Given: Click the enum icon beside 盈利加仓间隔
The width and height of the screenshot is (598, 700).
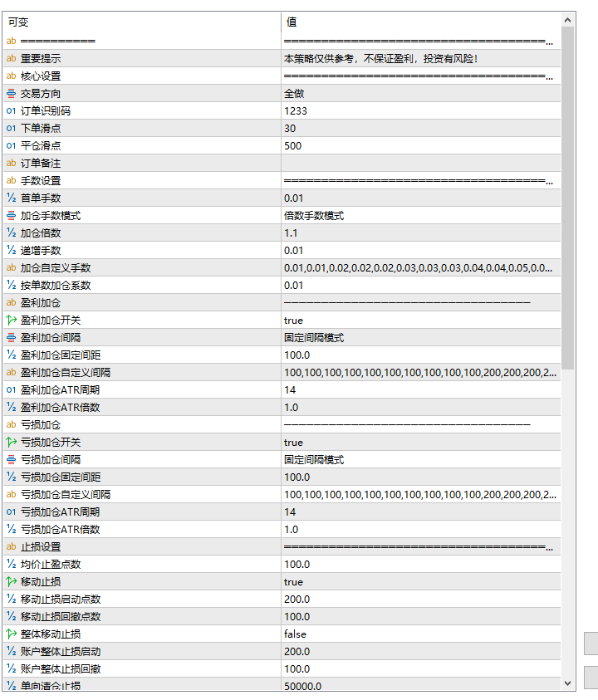Looking at the screenshot, I should click(11, 337).
